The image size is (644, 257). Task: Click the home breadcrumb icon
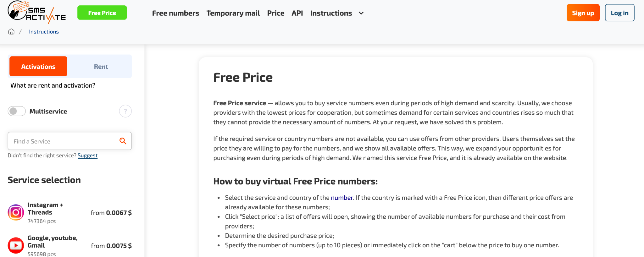pos(11,32)
